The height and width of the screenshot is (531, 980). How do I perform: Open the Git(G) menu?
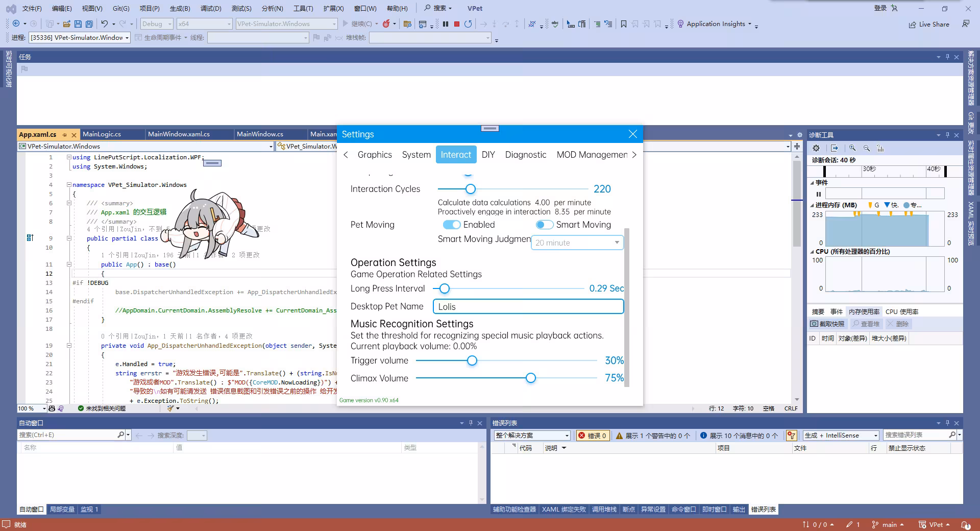(x=121, y=8)
